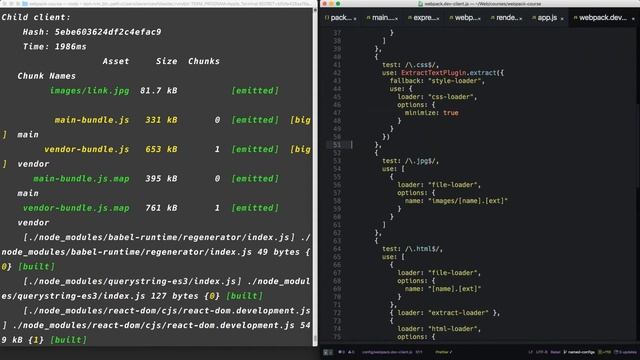The image size is (640, 360).
Task: Click the "extract-loader" string in code
Action: coord(458,313)
